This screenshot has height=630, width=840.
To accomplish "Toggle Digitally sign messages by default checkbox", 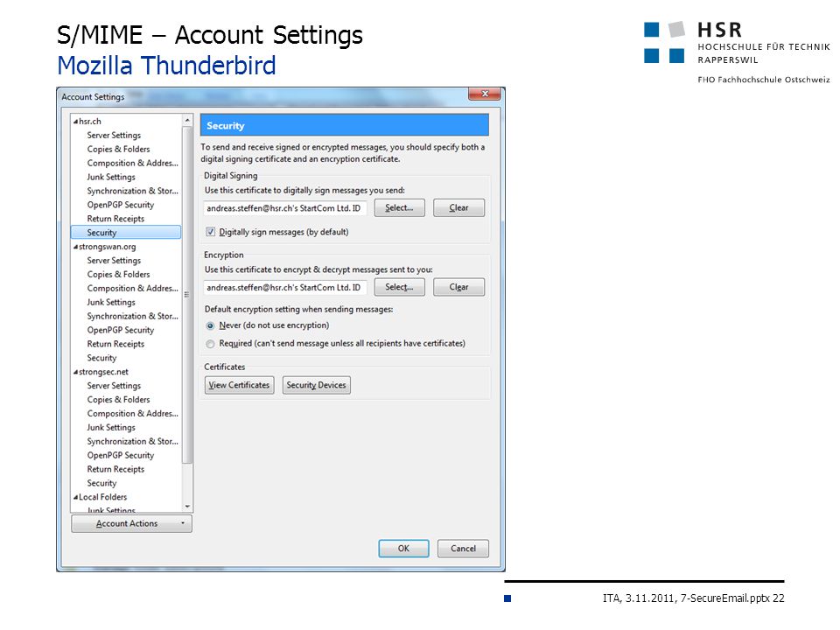I will coord(211,232).
